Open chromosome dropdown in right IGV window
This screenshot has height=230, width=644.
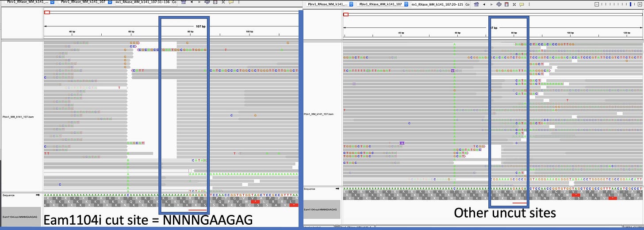pyautogui.click(x=383, y=4)
